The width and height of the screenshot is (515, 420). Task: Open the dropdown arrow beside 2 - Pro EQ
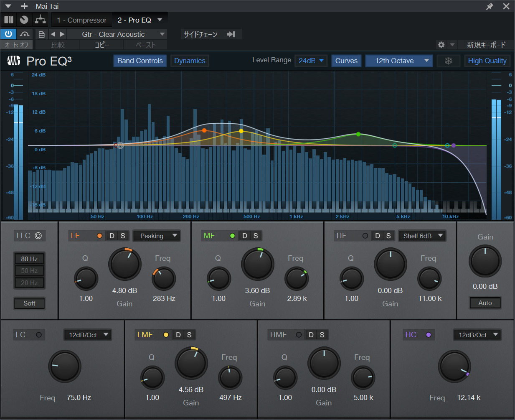coord(160,20)
